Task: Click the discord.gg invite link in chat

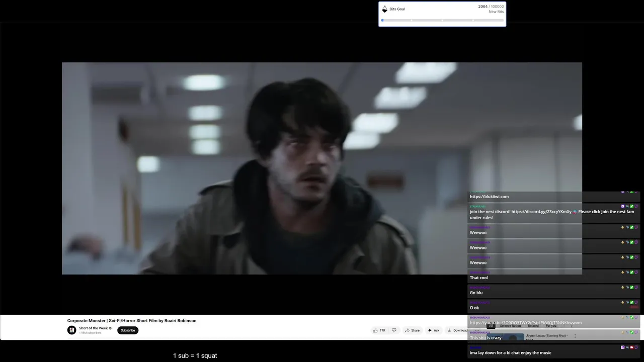Action: point(541,212)
